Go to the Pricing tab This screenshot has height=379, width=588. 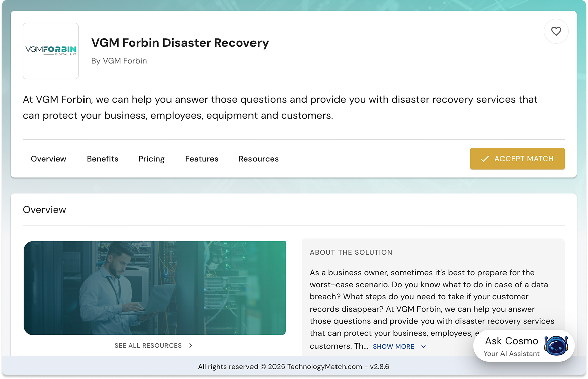(x=151, y=159)
